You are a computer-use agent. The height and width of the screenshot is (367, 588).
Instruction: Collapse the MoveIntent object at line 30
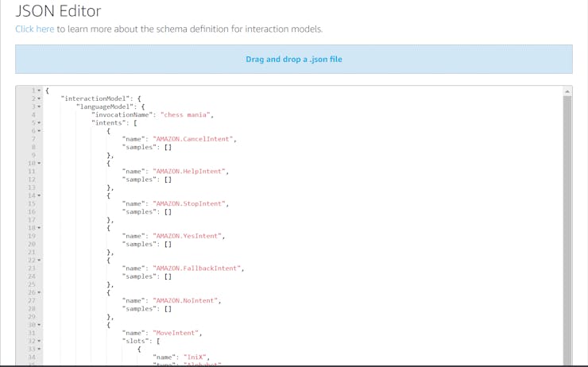click(x=39, y=325)
